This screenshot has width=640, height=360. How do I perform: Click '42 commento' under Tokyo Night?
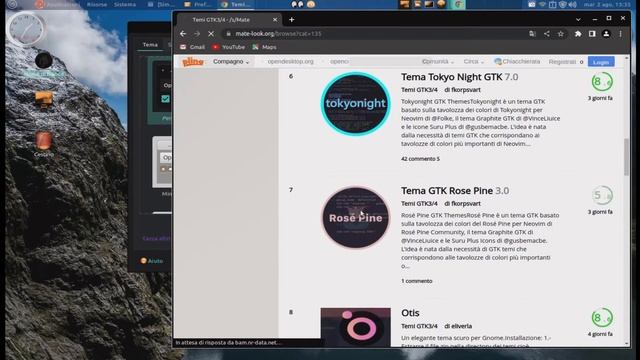tap(420, 159)
